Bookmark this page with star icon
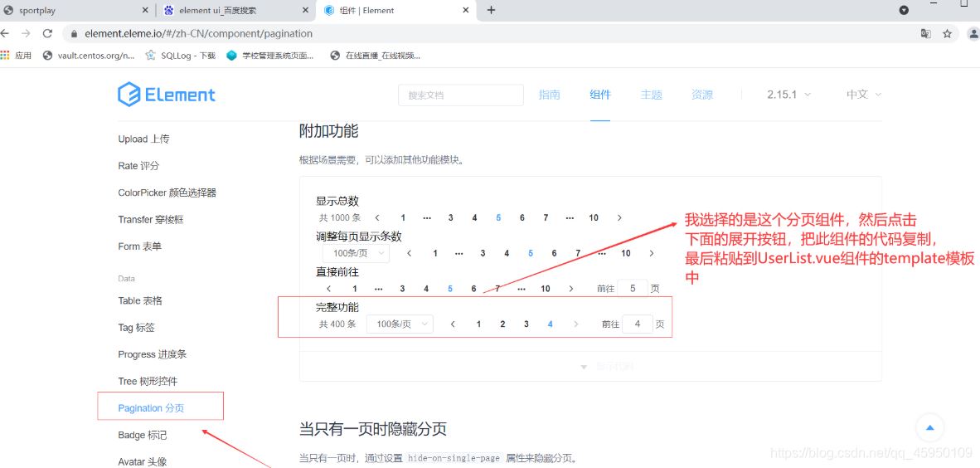 [948, 34]
